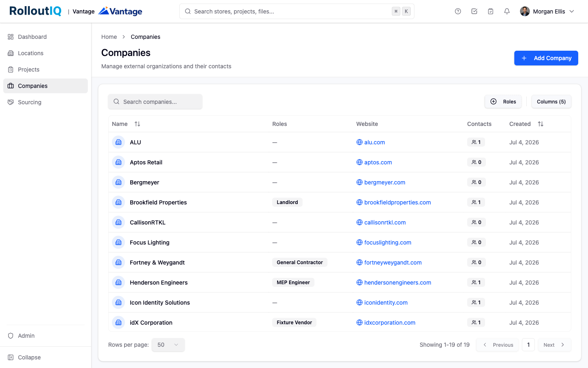Click Henderson Engineers contacts count badge
588x368 pixels.
476,283
